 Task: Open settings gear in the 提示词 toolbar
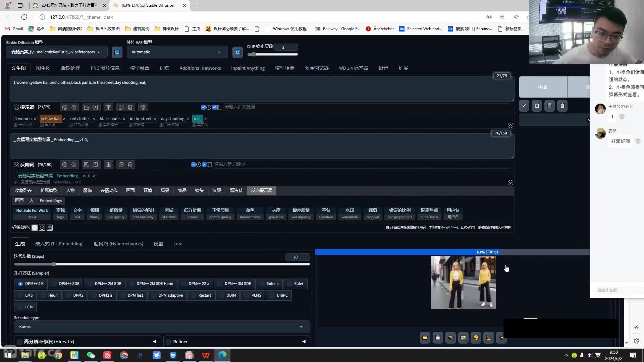(74, 107)
